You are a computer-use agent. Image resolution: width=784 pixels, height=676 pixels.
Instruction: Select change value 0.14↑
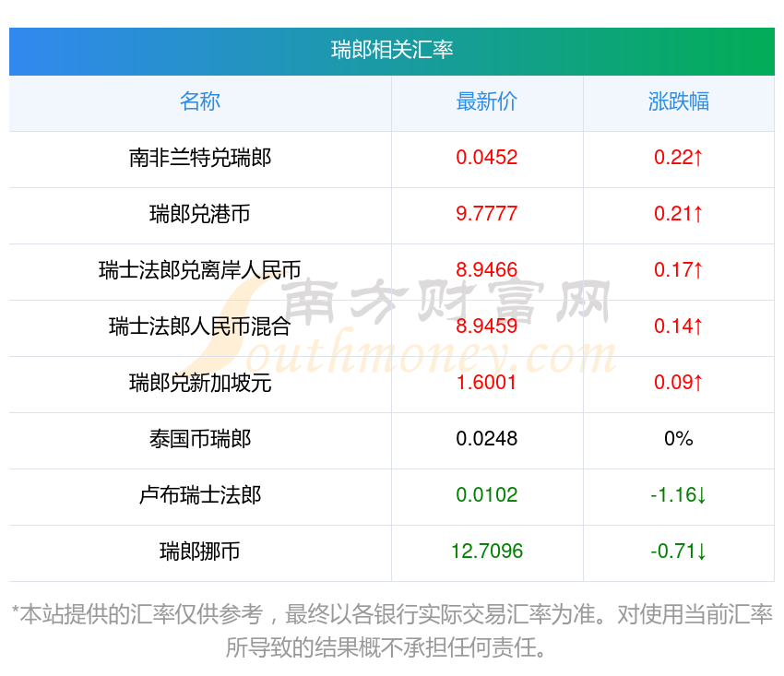(679, 326)
